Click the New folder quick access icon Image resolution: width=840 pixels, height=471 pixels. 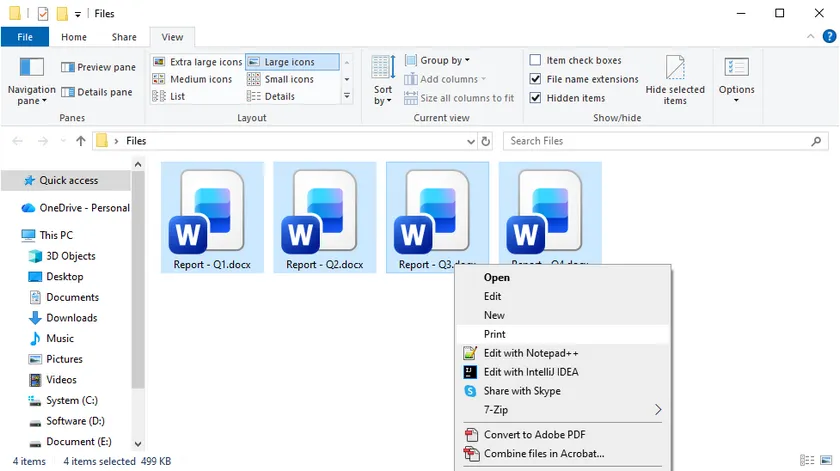62,13
